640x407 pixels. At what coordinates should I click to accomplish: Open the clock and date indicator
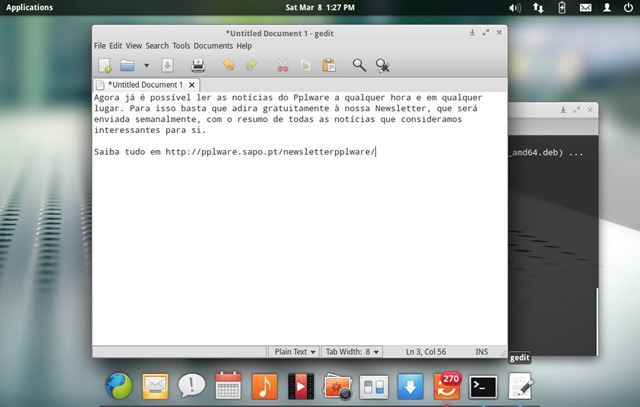pyautogui.click(x=320, y=7)
